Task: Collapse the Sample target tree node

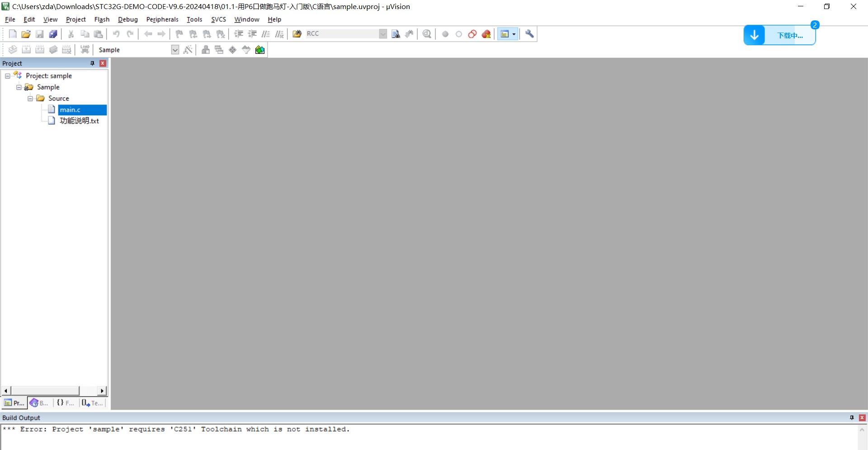Action: (x=19, y=87)
